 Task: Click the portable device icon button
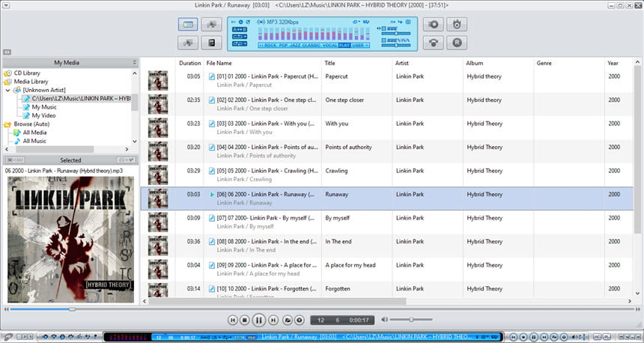[x=211, y=43]
